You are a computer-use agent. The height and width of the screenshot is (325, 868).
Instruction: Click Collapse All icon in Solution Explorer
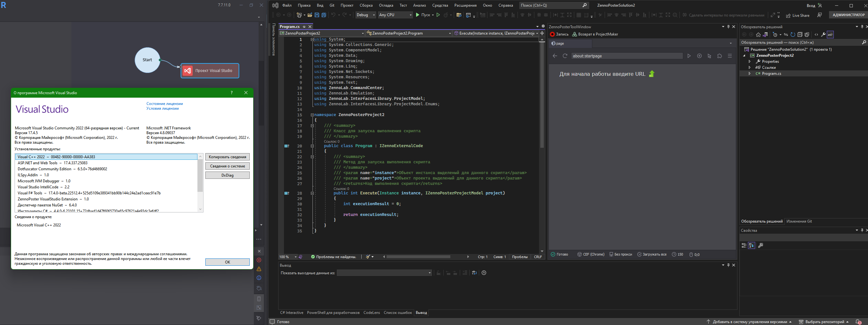click(x=800, y=34)
